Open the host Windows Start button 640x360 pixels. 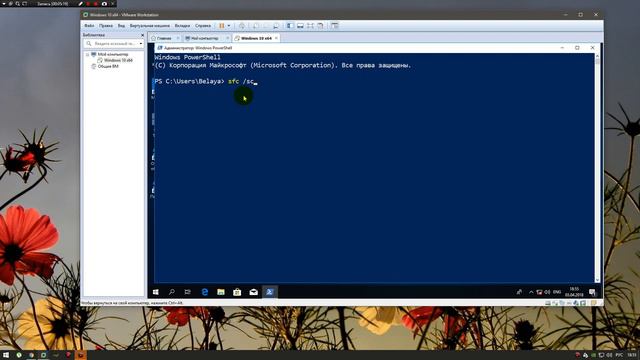(x=6, y=355)
